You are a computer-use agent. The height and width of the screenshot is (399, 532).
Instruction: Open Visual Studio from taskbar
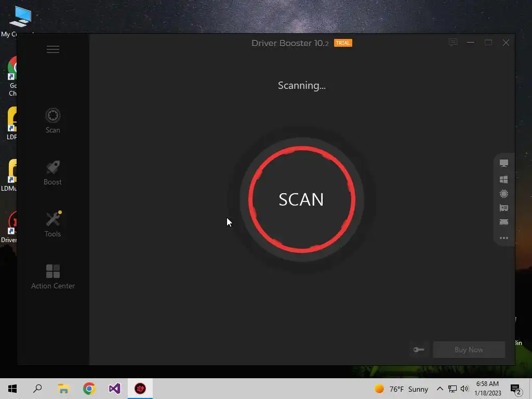(115, 389)
